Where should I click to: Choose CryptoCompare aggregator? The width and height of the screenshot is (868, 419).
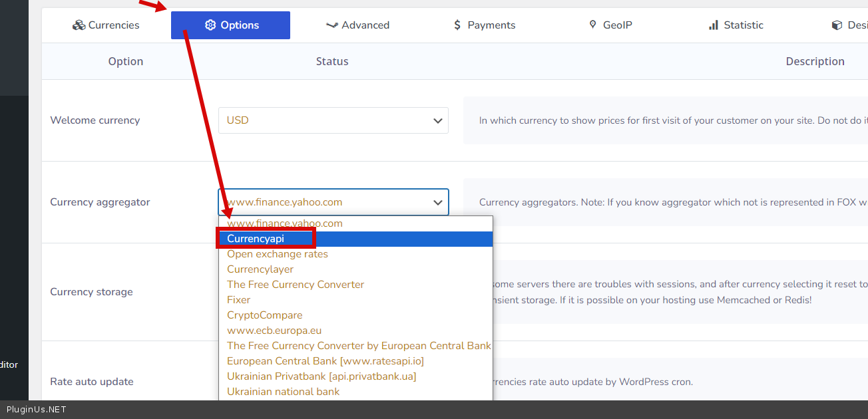coord(265,315)
